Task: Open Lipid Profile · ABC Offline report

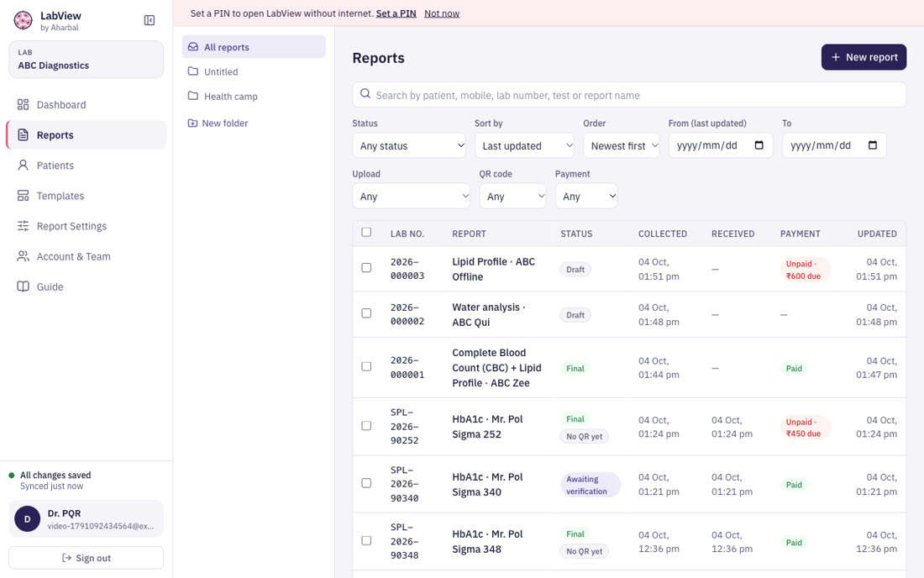Action: click(494, 270)
